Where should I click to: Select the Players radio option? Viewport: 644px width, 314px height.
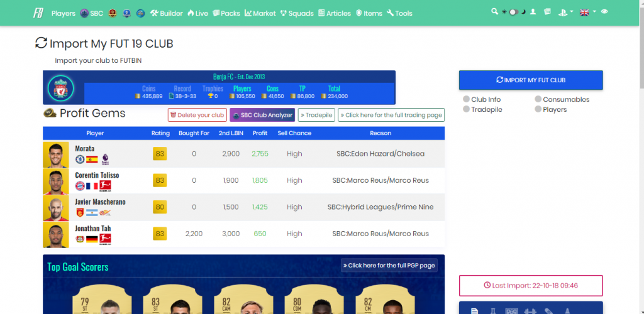click(x=538, y=109)
